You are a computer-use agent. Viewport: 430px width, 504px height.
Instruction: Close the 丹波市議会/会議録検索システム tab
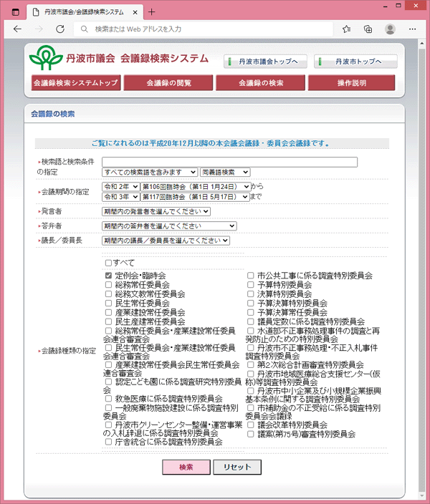coord(135,13)
